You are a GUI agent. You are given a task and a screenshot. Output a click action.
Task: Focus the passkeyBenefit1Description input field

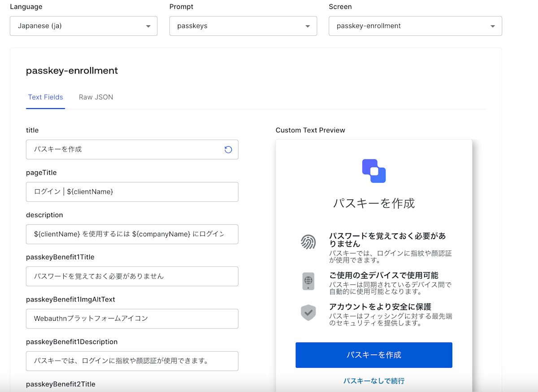pos(132,361)
